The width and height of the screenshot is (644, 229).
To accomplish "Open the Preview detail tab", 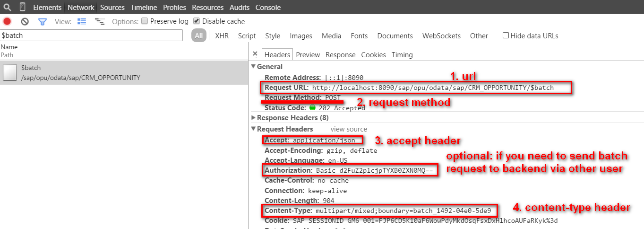I will [x=308, y=55].
